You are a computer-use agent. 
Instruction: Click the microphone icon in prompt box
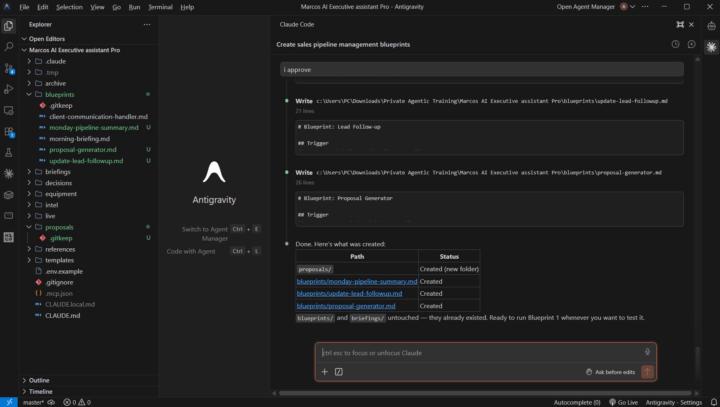click(x=647, y=352)
